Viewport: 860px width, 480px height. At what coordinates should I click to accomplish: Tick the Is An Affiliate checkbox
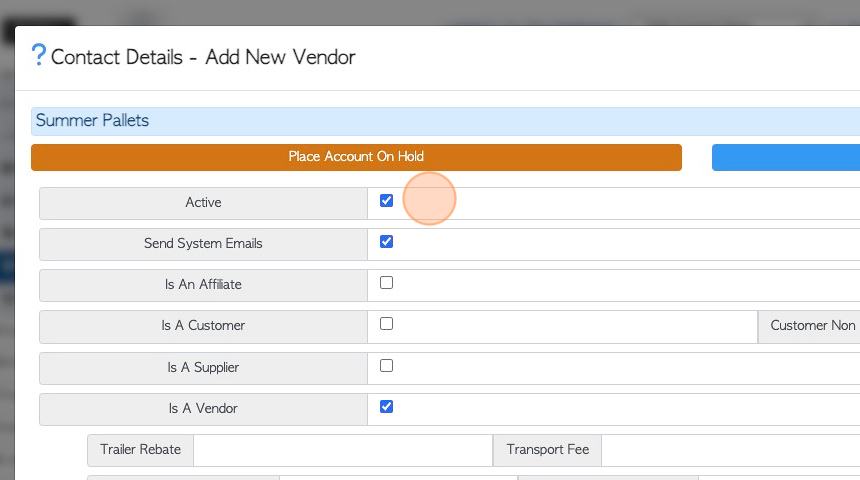(x=386, y=283)
